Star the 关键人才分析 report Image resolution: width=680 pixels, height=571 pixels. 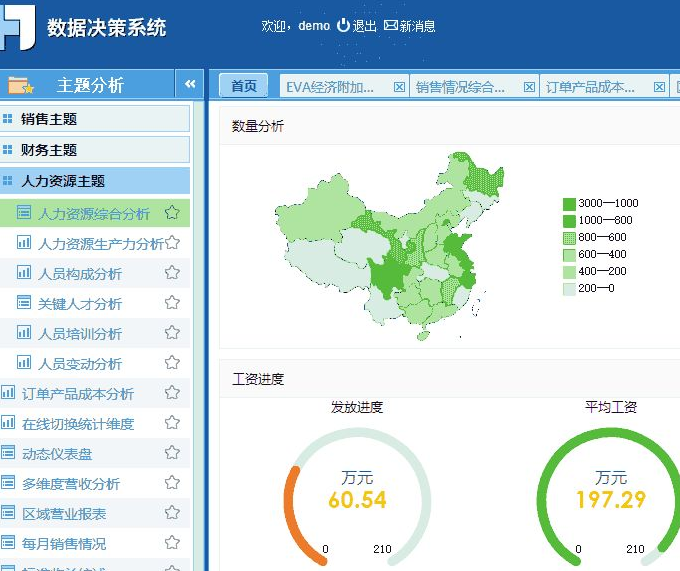172,303
